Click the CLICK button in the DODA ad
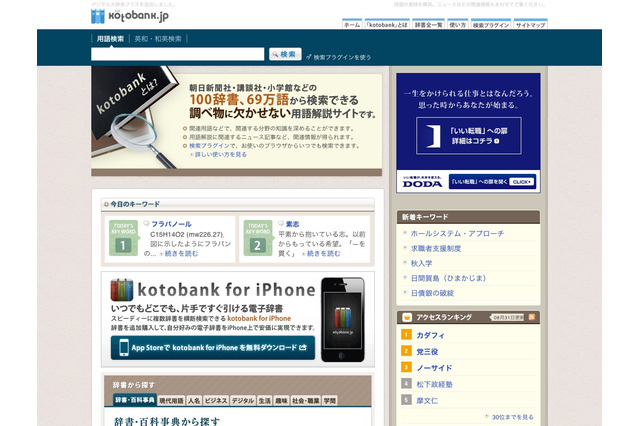This screenshot has width=640, height=426. 522,182
